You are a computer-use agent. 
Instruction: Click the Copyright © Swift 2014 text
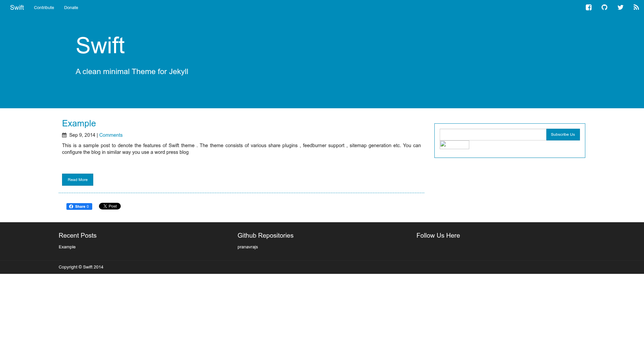click(81, 267)
